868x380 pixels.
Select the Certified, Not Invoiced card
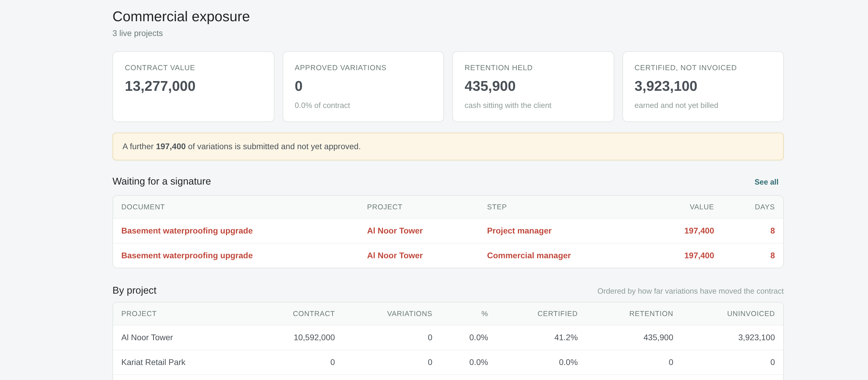coord(703,87)
